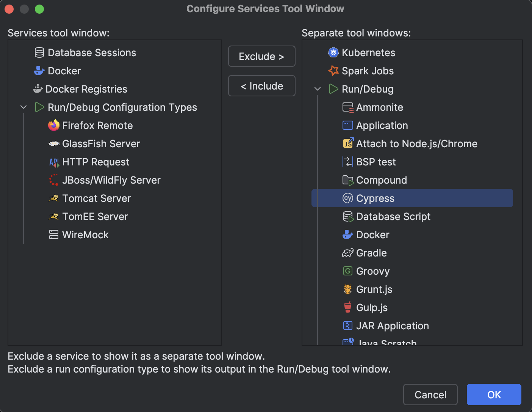This screenshot has height=412, width=532.
Task: Click the Exclude button
Action: (x=261, y=56)
